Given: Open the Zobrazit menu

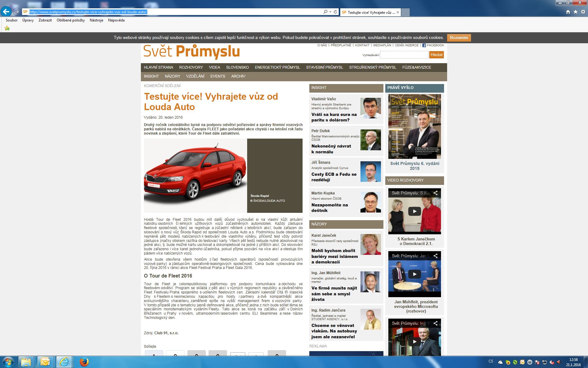Looking at the screenshot, I should click(x=45, y=20).
